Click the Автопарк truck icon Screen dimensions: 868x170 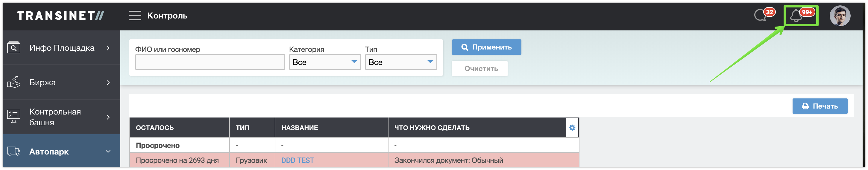click(x=14, y=152)
